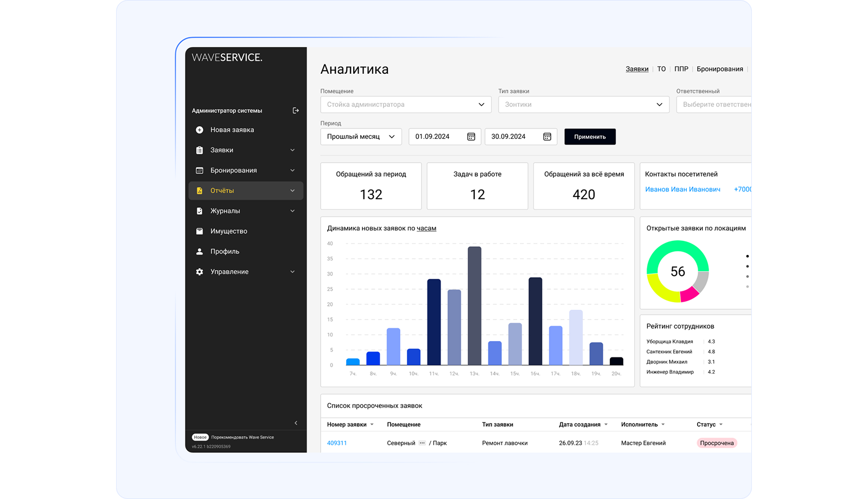The height and width of the screenshot is (499, 868).
Task: Switch to the ТО tab
Action: click(661, 69)
